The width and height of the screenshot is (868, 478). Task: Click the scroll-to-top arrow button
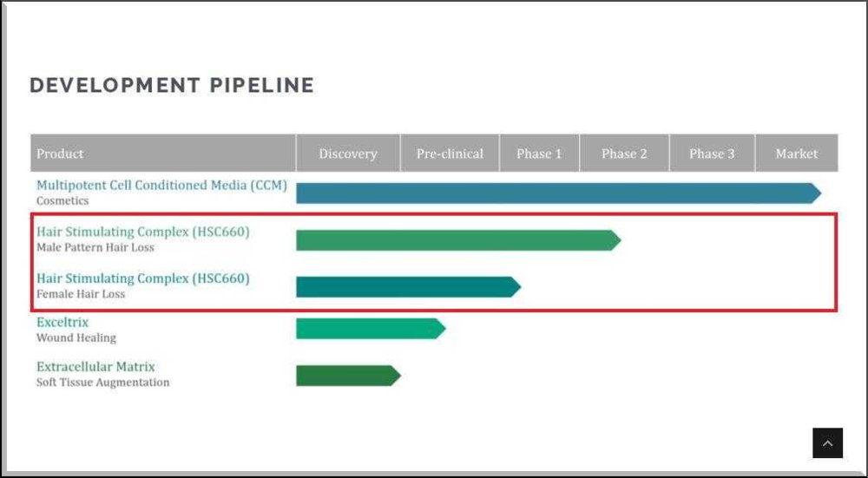coord(827,443)
